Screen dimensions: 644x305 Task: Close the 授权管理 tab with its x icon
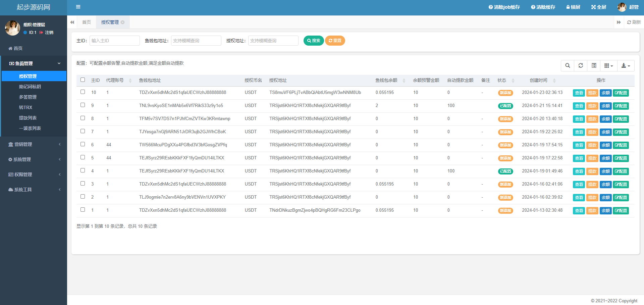pyautogui.click(x=123, y=22)
